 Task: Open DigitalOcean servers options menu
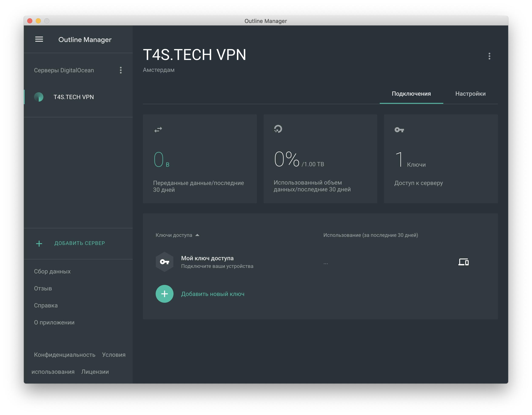pos(121,70)
